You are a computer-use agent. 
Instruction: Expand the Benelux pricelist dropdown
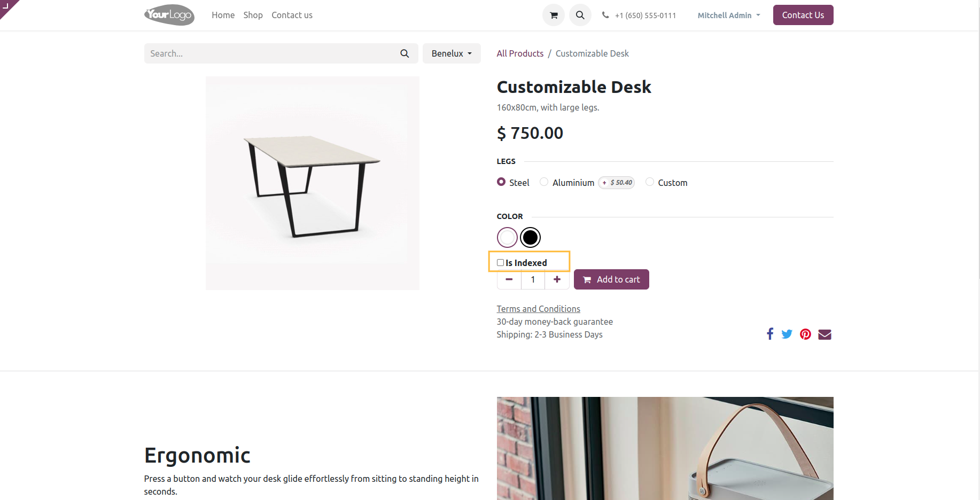(x=452, y=53)
